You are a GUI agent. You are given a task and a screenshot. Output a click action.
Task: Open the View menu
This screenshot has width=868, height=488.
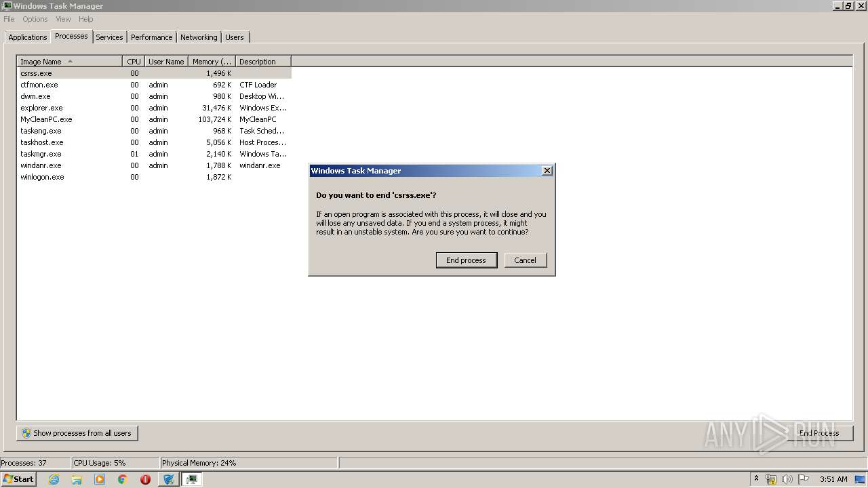point(63,19)
